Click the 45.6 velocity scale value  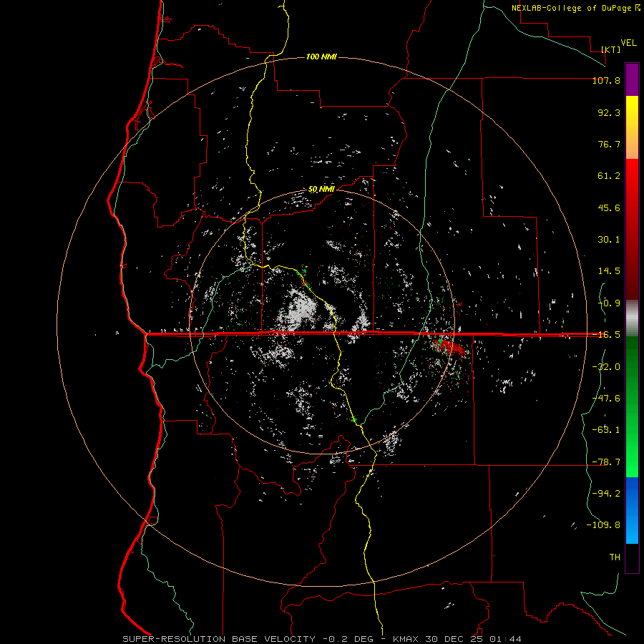tap(609, 208)
